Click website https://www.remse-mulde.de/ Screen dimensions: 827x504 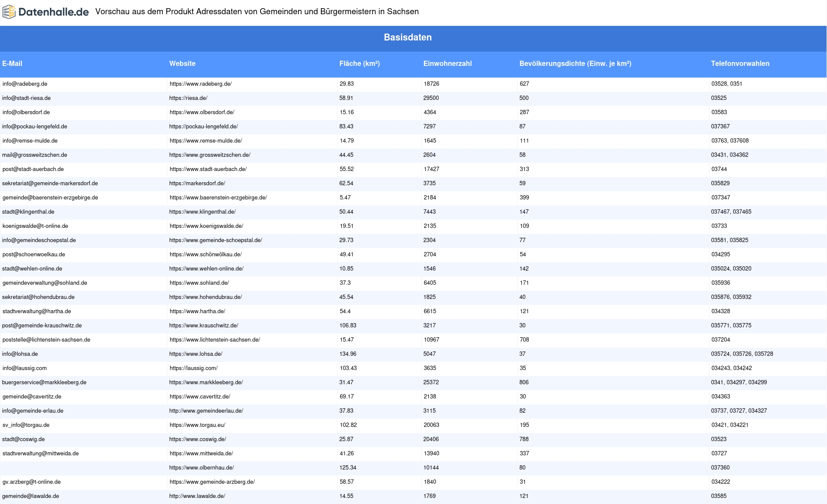coord(206,141)
